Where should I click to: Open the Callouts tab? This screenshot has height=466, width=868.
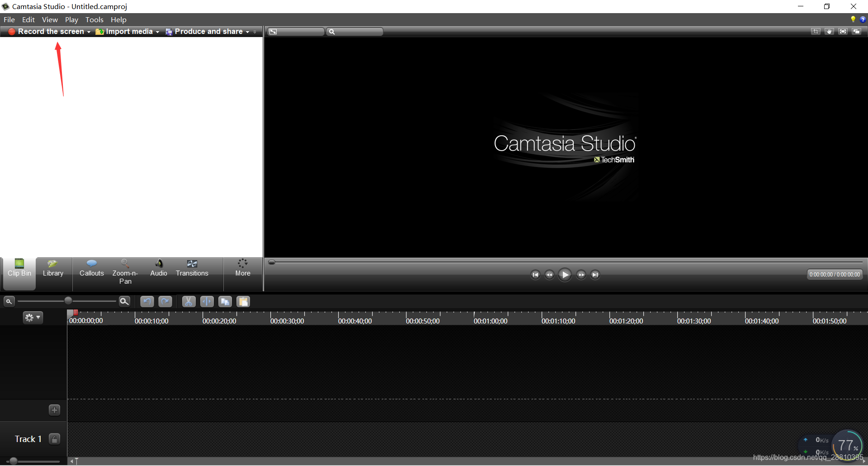(92, 269)
